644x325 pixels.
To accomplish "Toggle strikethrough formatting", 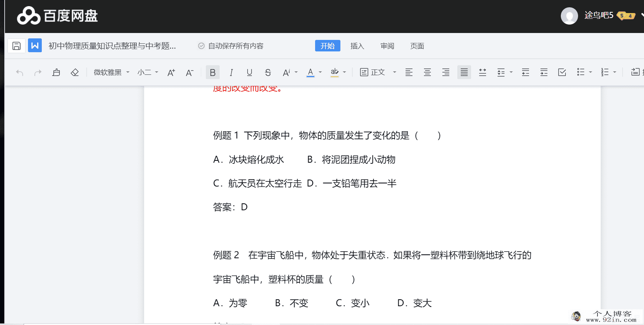I will tap(268, 72).
